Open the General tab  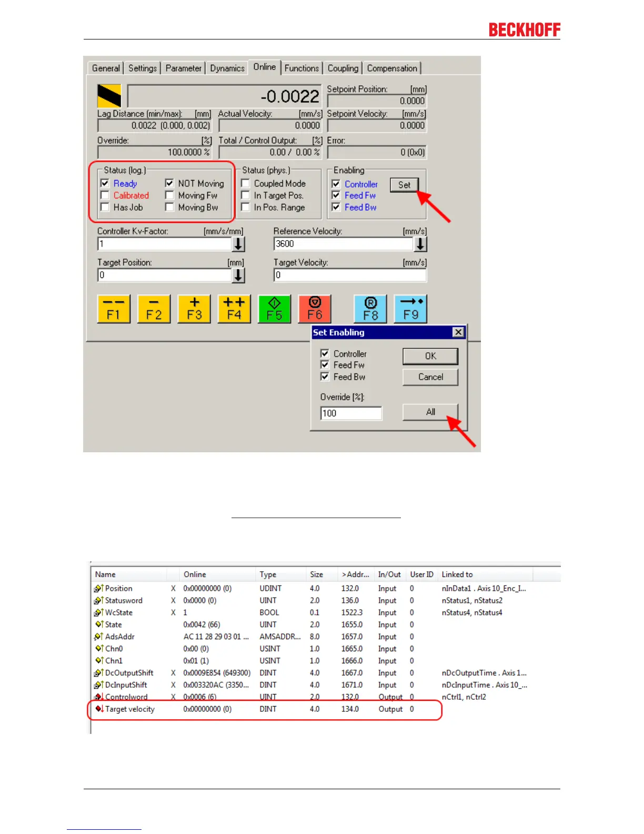pyautogui.click(x=106, y=68)
